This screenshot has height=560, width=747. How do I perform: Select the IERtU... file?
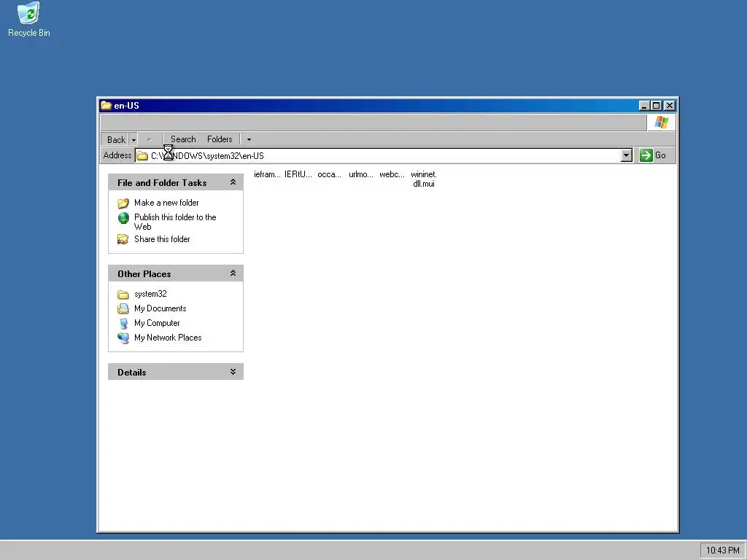coord(298,174)
